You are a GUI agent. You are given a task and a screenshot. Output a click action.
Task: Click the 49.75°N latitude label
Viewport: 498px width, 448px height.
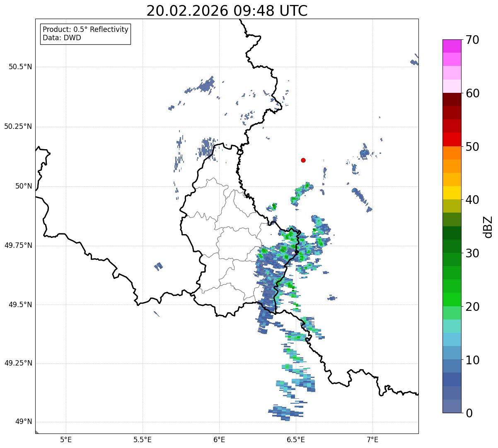point(18,245)
